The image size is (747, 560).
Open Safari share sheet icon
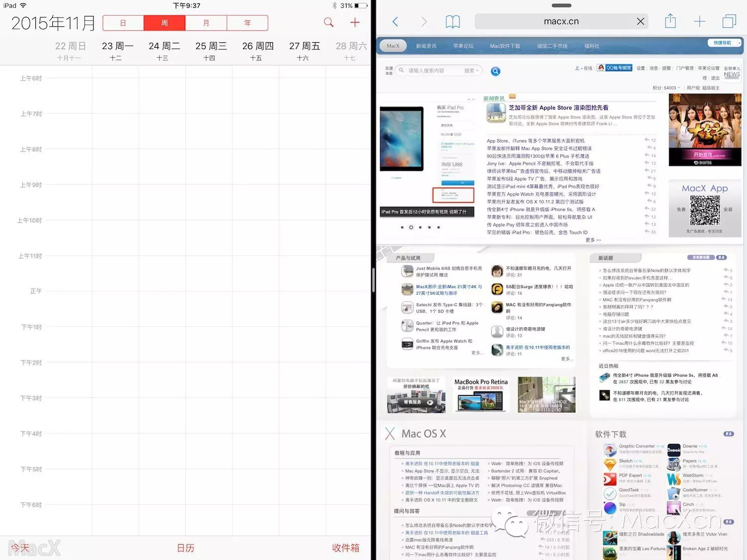670,21
